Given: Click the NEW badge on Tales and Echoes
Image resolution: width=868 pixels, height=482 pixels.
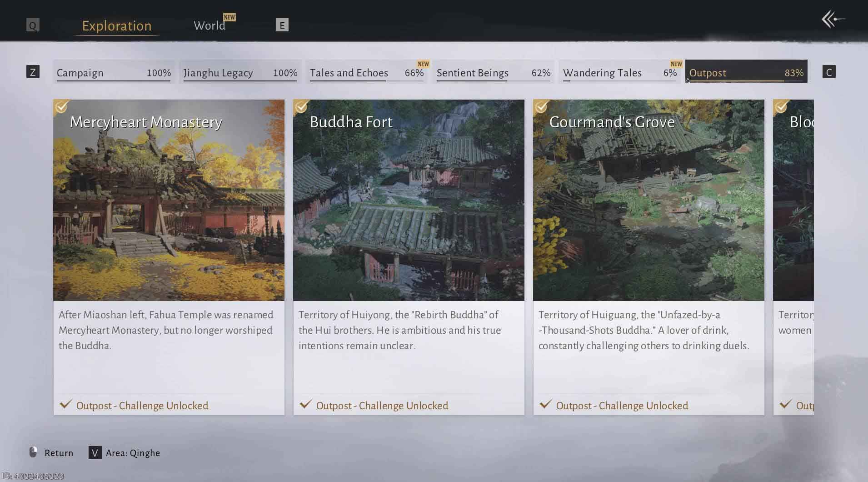Looking at the screenshot, I should [424, 64].
